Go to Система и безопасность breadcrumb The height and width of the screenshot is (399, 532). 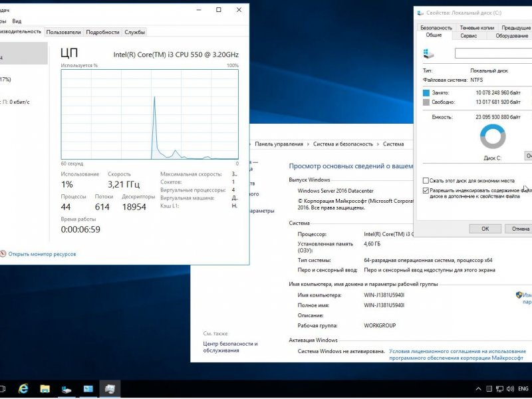click(x=342, y=144)
